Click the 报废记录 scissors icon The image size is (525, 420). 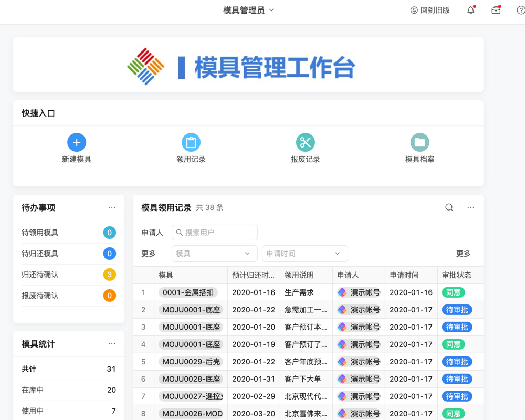[306, 142]
